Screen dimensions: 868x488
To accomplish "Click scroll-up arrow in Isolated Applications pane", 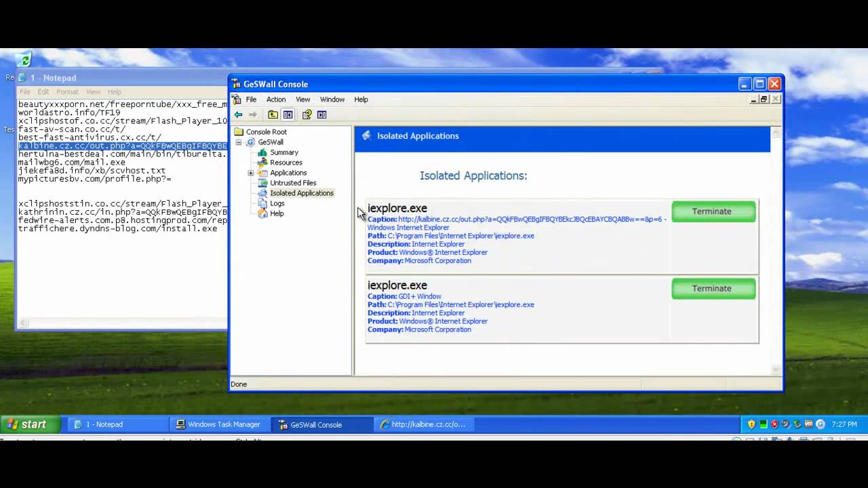I will [x=776, y=131].
